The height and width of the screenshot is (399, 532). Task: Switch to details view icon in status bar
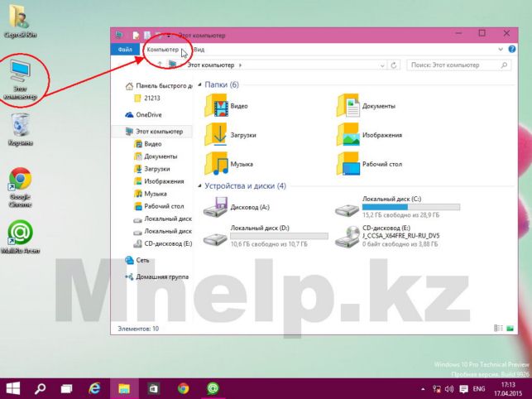click(x=498, y=328)
